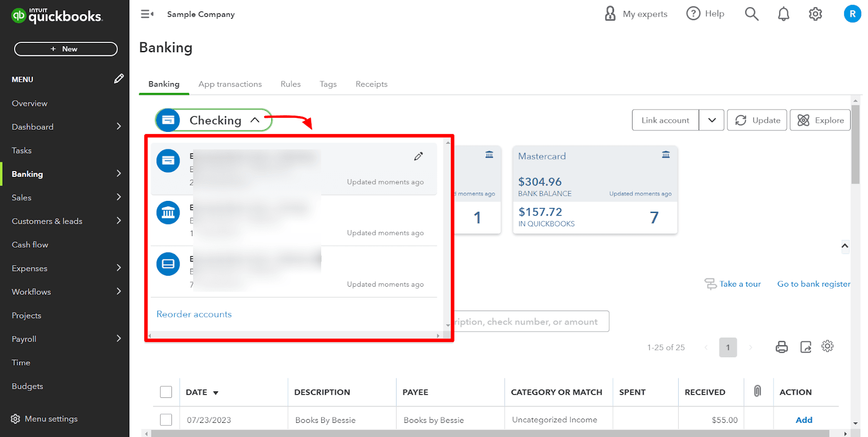Tick the select-all checkbox in table header
868x437 pixels.
pyautogui.click(x=166, y=392)
